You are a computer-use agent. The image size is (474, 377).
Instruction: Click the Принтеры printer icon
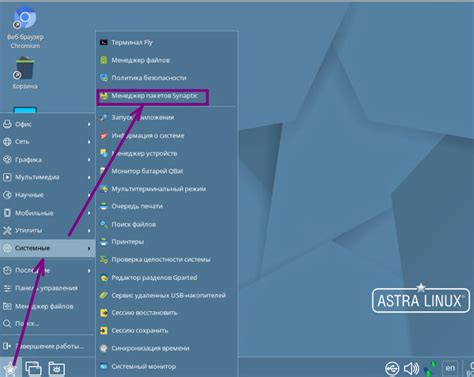(x=104, y=242)
